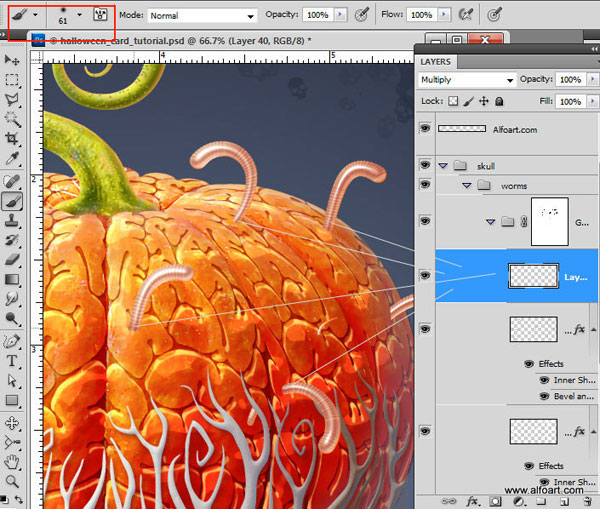Open the painting Mode dropdown

point(250,16)
